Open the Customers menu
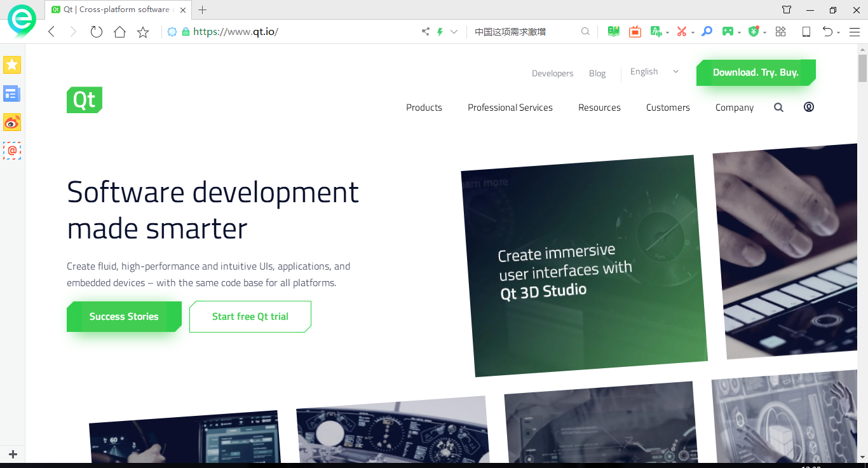868x468 pixels. coord(668,107)
